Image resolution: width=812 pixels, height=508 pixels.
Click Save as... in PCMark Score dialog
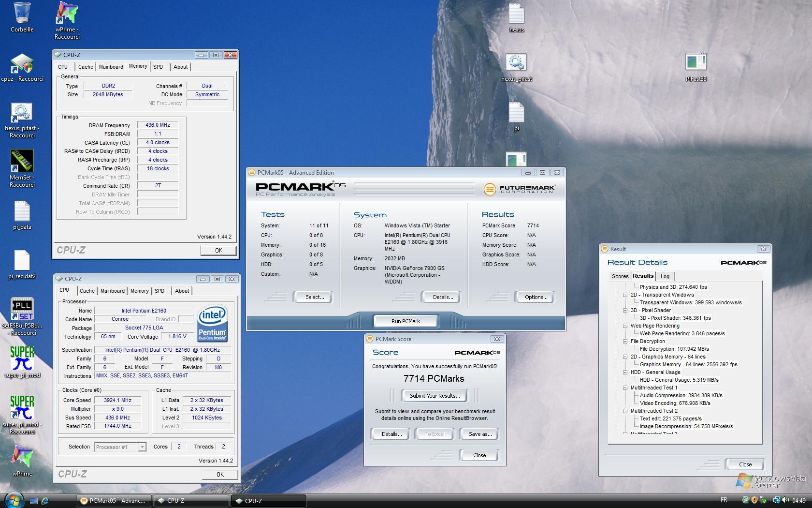tap(480, 434)
